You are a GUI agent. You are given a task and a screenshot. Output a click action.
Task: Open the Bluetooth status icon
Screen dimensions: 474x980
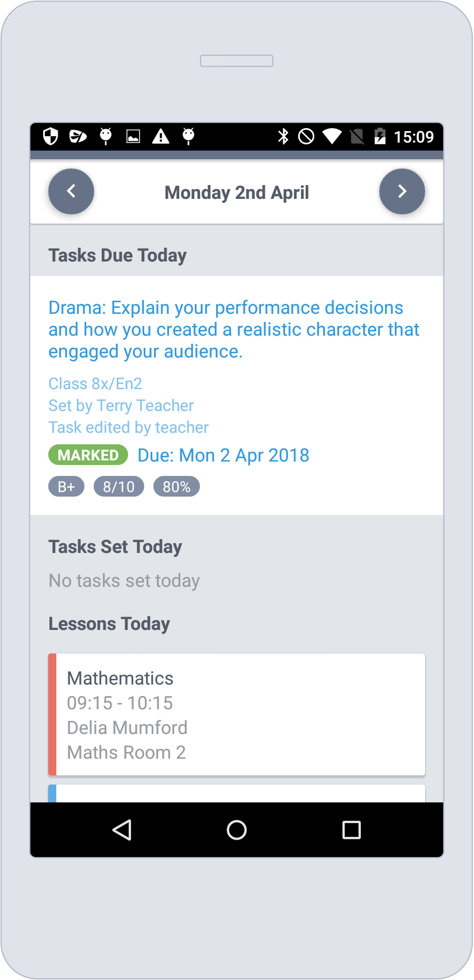283,137
